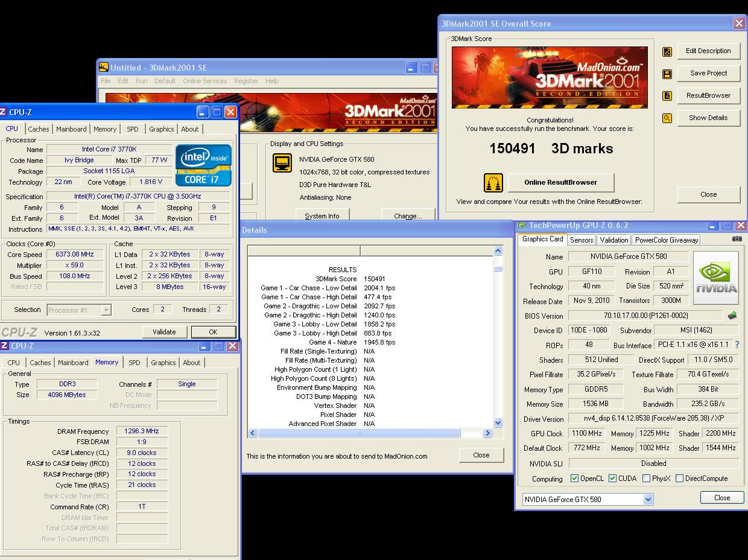Image resolution: width=748 pixels, height=560 pixels.
Task: Open the Edit menu in 3DMark2001 SE
Action: [x=123, y=81]
